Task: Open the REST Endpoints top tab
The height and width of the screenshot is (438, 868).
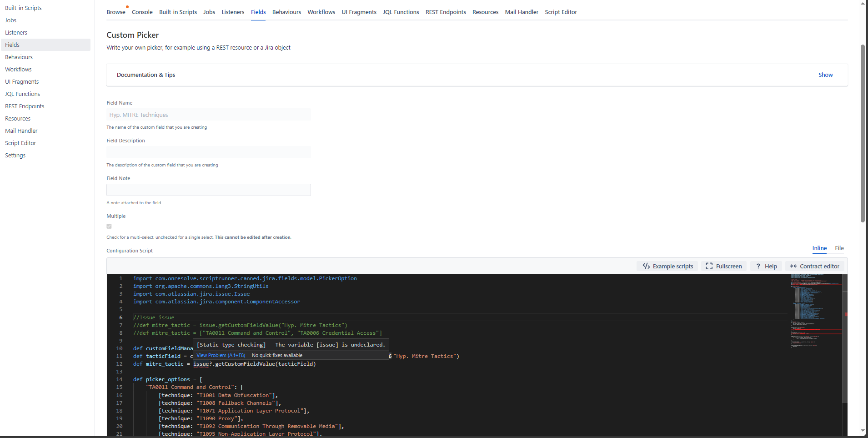Action: coord(446,12)
